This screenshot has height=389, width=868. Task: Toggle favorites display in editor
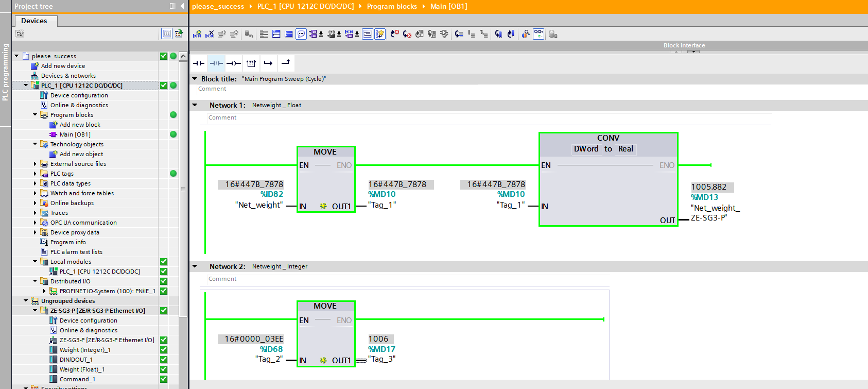point(380,34)
